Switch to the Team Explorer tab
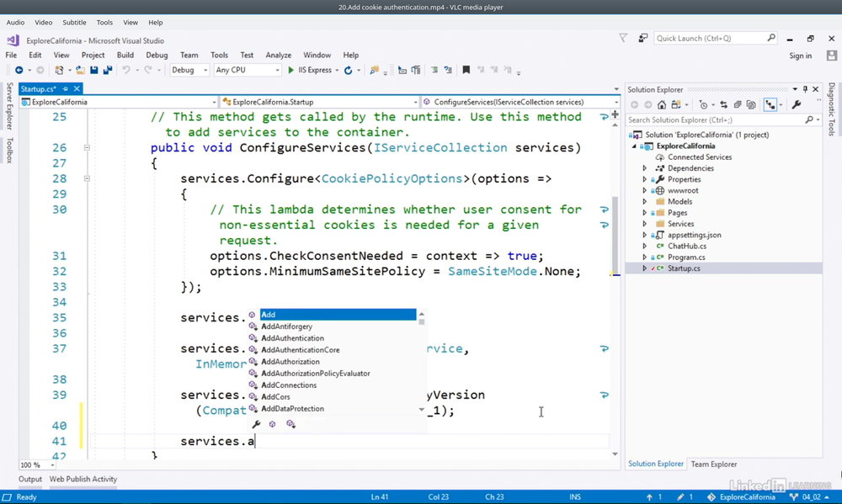 tap(714, 464)
